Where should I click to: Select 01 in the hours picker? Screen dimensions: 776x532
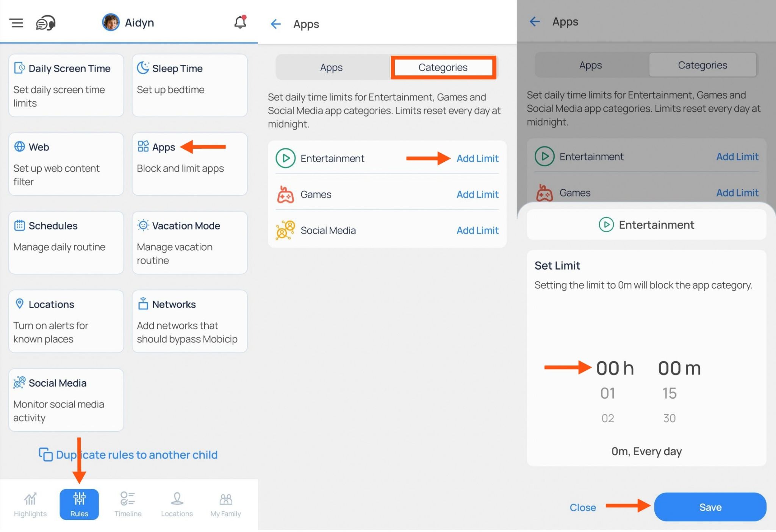(608, 393)
